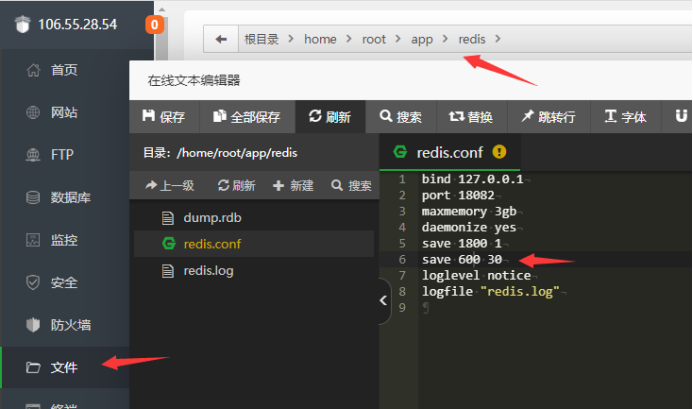Screen dimensions: 693x409
Task: Select redis.log file in tree
Action: coord(208,271)
